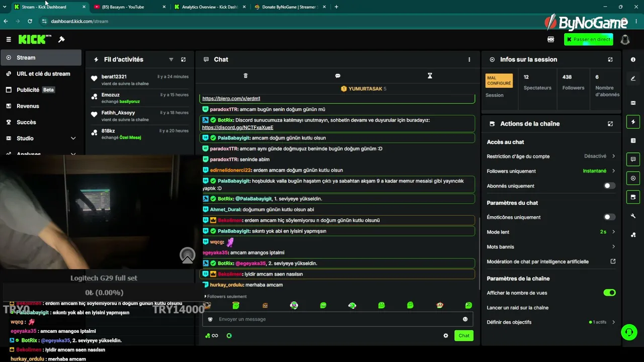
Task: Open chat settings gear icon
Action: 446,336
